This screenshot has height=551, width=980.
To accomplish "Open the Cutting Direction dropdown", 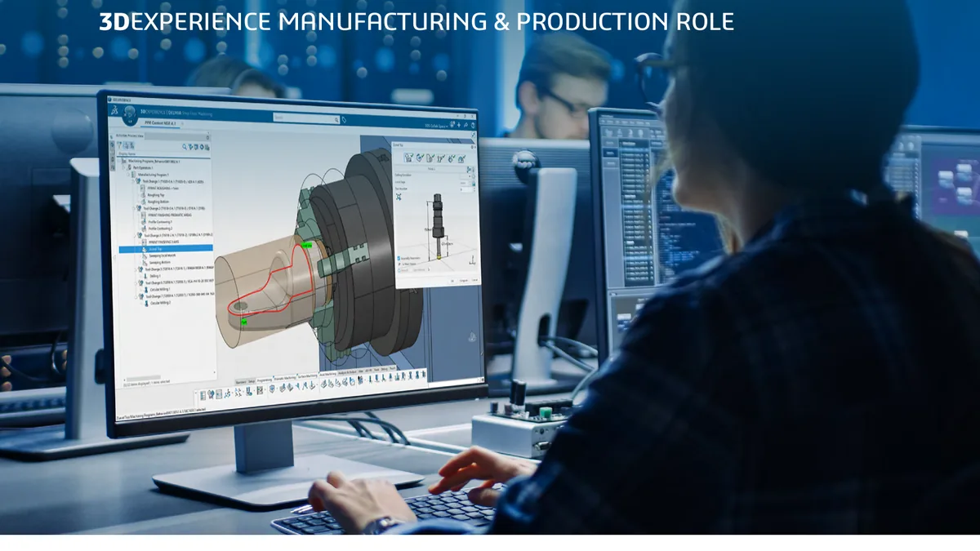I will pos(465,176).
